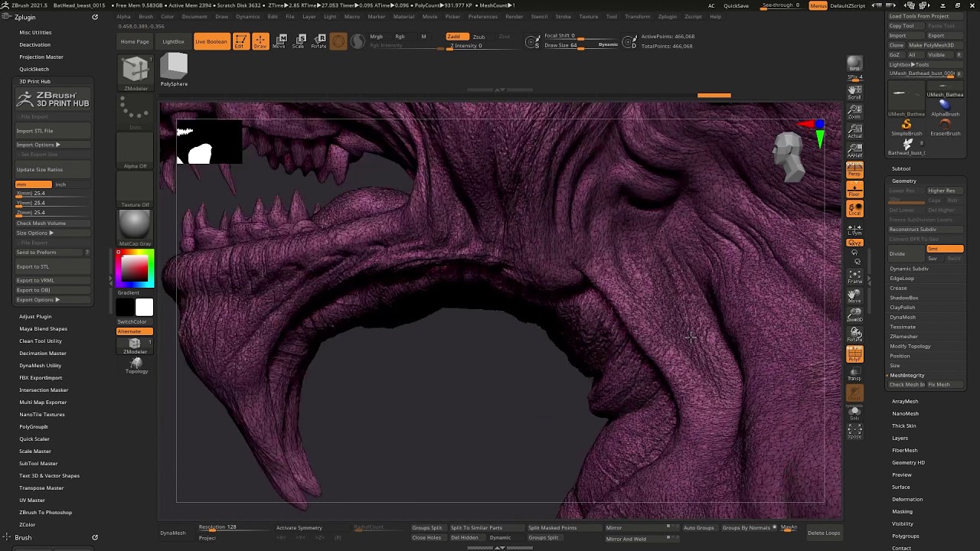Screen dimensions: 980x551
Task: Activate the Rotate transform icon
Action: pos(319,41)
